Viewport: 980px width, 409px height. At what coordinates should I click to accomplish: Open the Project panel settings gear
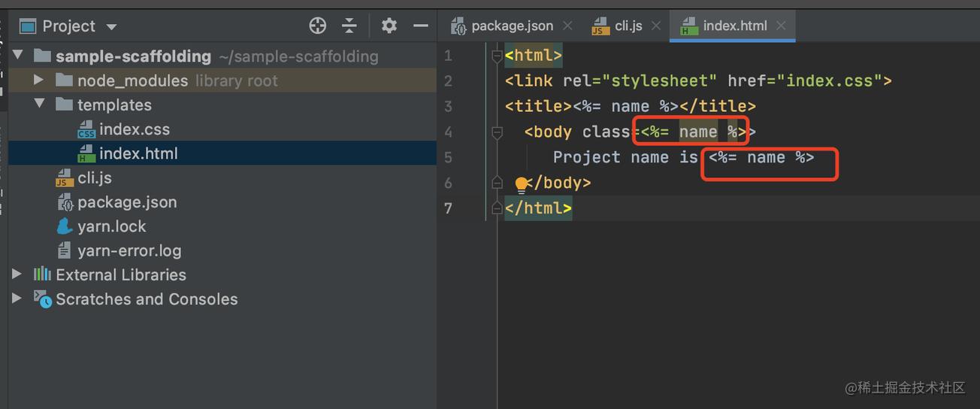pyautogui.click(x=389, y=26)
